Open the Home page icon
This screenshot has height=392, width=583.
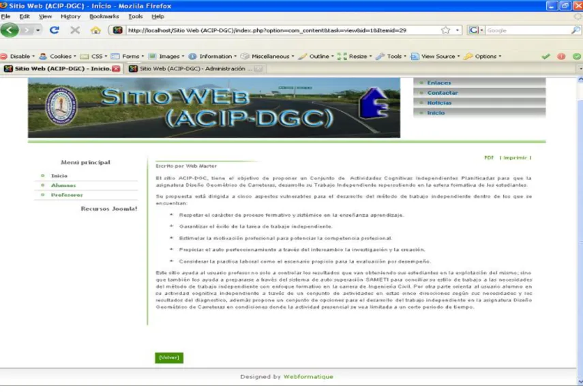point(95,30)
